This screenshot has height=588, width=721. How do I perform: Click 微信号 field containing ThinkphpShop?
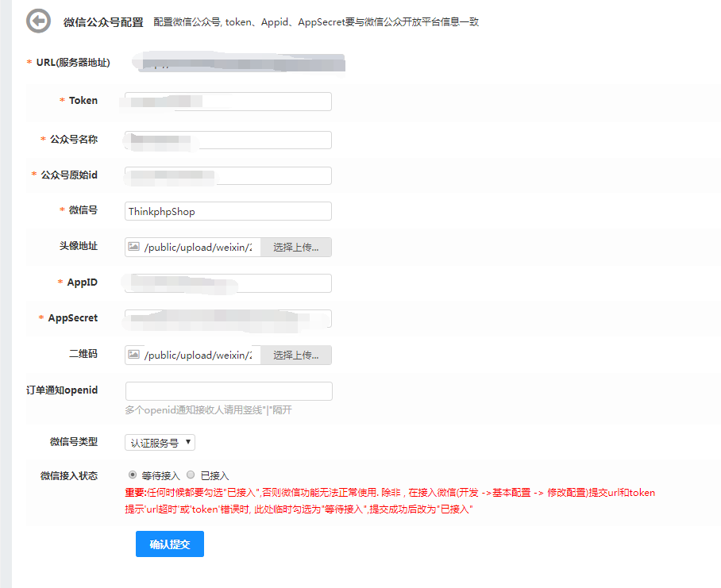pos(228,211)
